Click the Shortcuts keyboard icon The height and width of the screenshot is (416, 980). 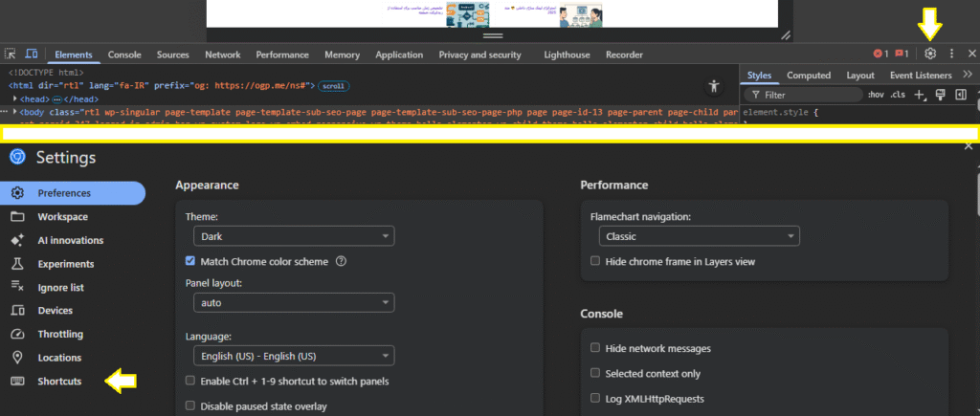(17, 381)
